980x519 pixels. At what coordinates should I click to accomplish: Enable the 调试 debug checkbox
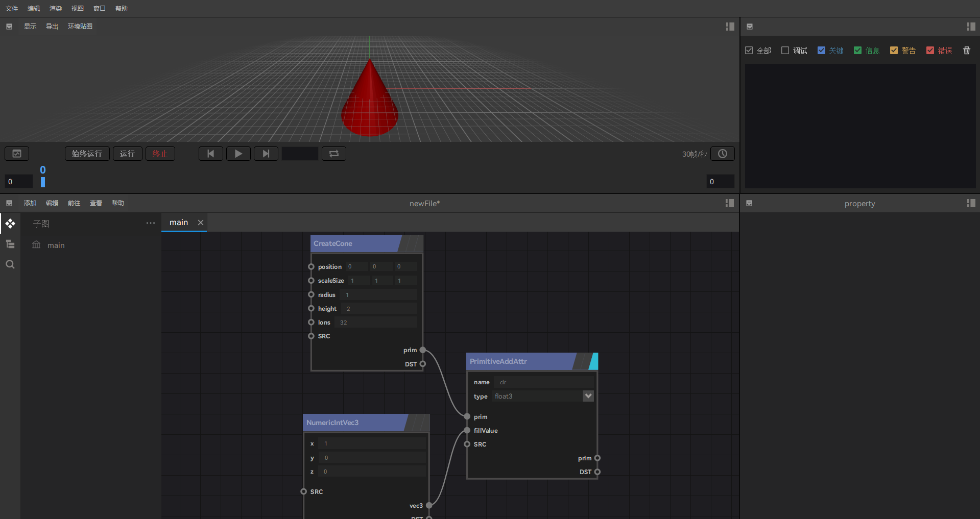(x=785, y=51)
